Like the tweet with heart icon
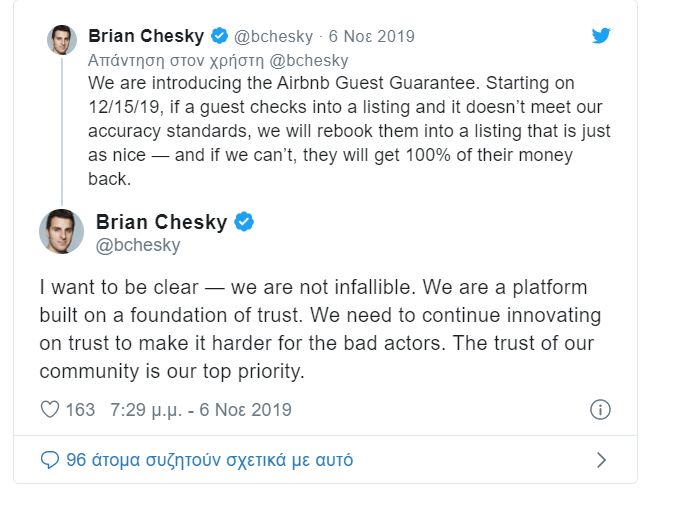The height and width of the screenshot is (518, 676). click(50, 409)
